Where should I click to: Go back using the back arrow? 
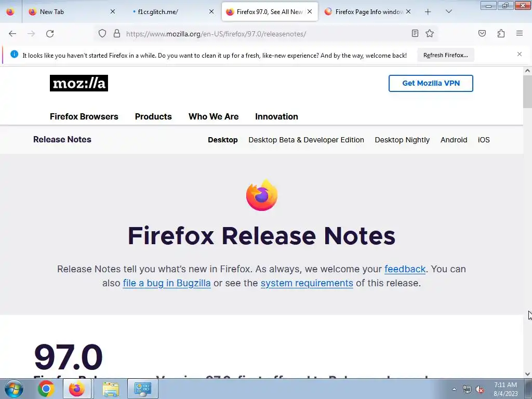(x=12, y=34)
